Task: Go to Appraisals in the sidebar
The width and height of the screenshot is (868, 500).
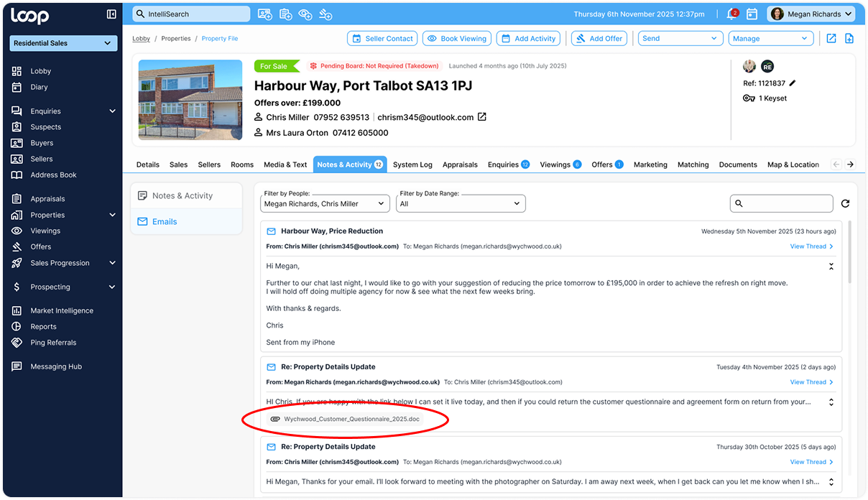Action: (47, 199)
